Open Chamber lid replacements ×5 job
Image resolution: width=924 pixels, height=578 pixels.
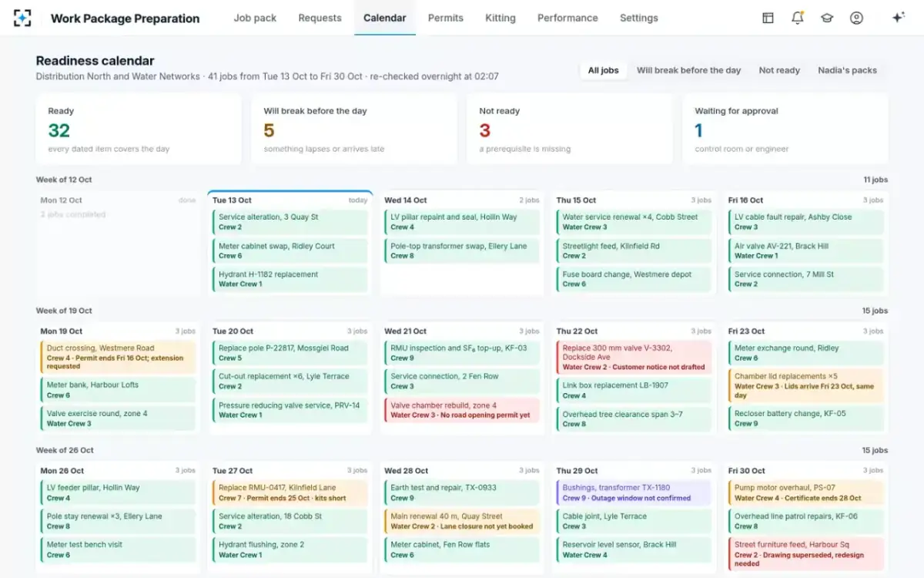(x=806, y=386)
